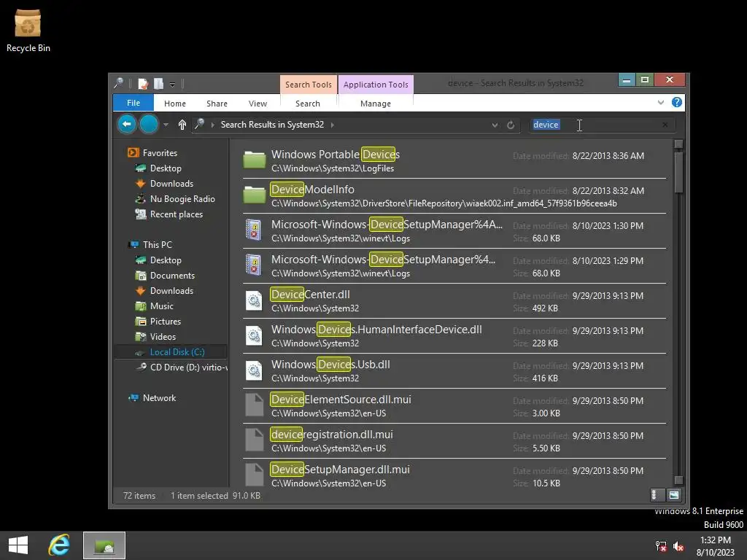
Task: Select Favorites in navigation pane
Action: coord(160,153)
